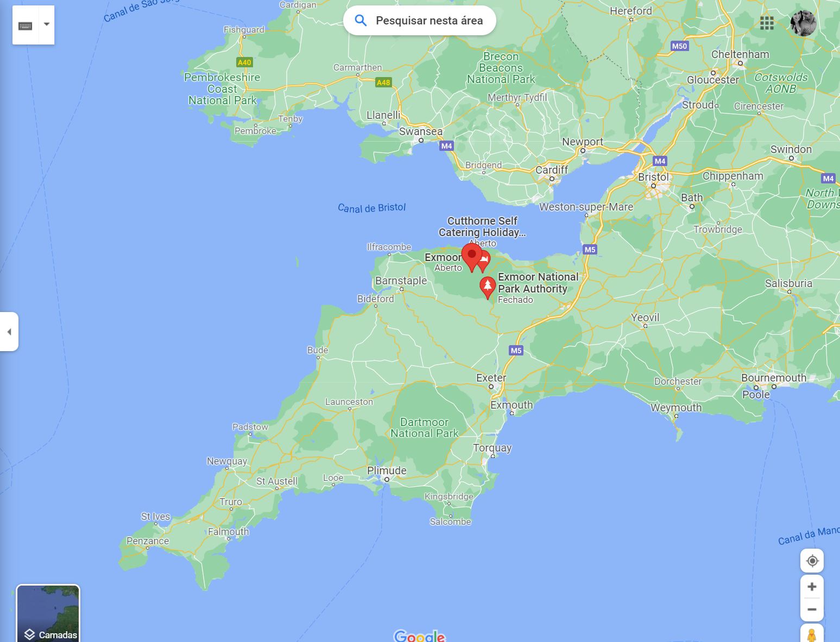Viewport: 840px width, 642px height.
Task: Click the Dartmoor National Park label
Action: click(424, 428)
